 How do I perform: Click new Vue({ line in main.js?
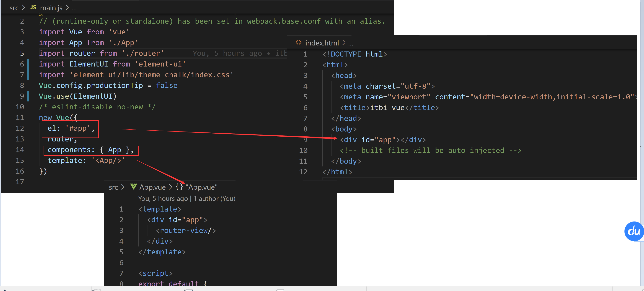click(58, 117)
